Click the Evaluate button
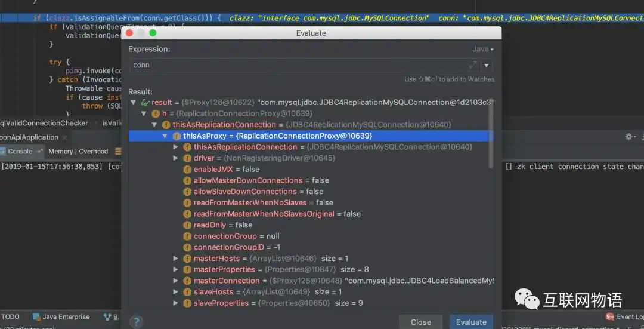 [471, 322]
